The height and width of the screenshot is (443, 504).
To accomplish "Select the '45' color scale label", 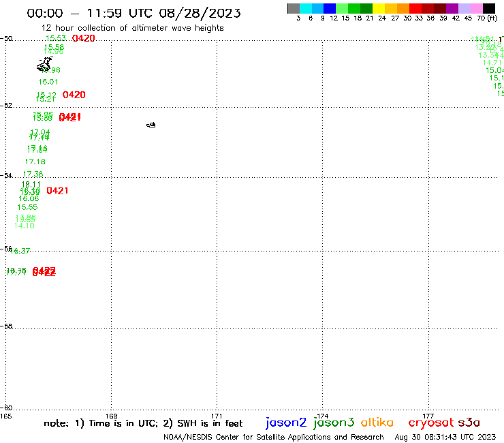I will pyautogui.click(x=468, y=18).
